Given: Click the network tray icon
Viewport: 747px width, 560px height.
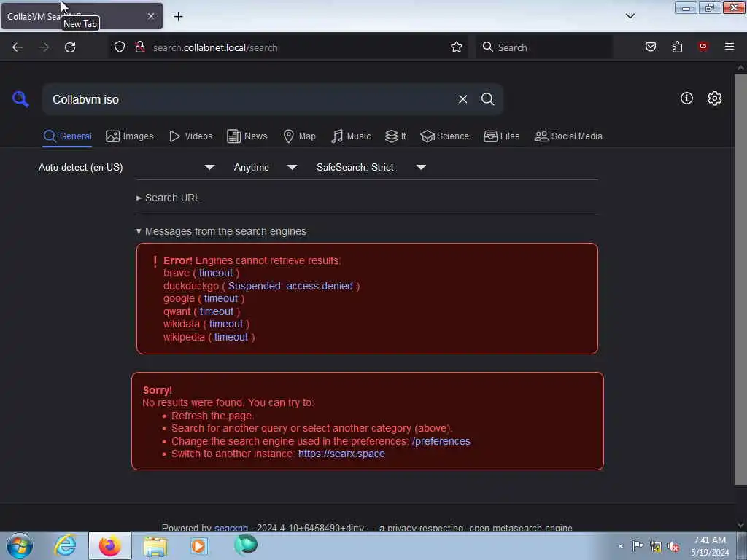Looking at the screenshot, I should click(x=656, y=547).
